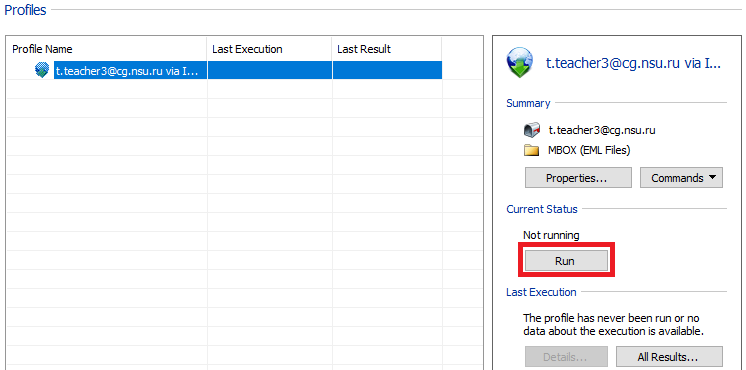Click the profile globe icon in list
Screen dimensions: 746x370
[x=42, y=70]
